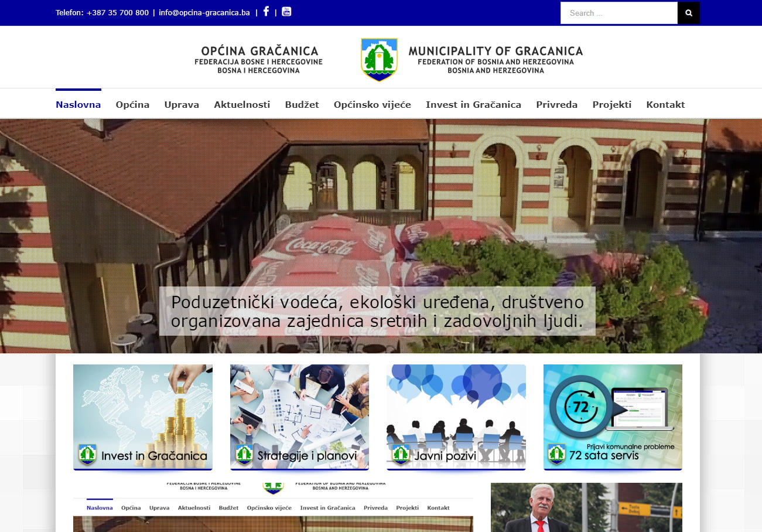Open the 72 sata servis tile
The height and width of the screenshot is (532, 762).
(613, 417)
